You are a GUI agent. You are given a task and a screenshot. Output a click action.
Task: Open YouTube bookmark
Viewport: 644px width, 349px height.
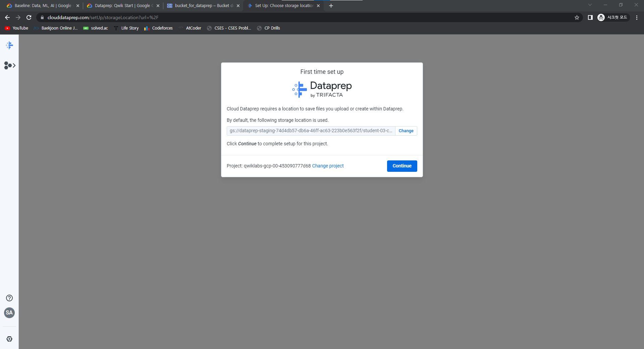click(16, 28)
